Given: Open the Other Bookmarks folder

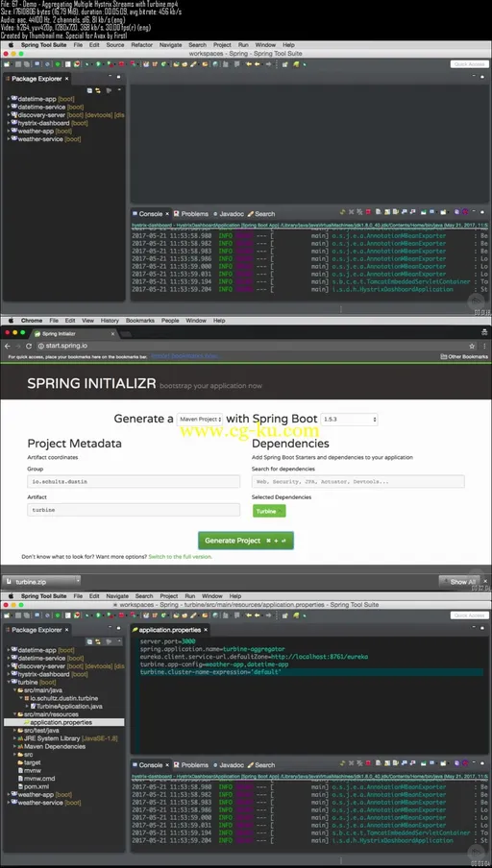Looking at the screenshot, I should [464, 357].
